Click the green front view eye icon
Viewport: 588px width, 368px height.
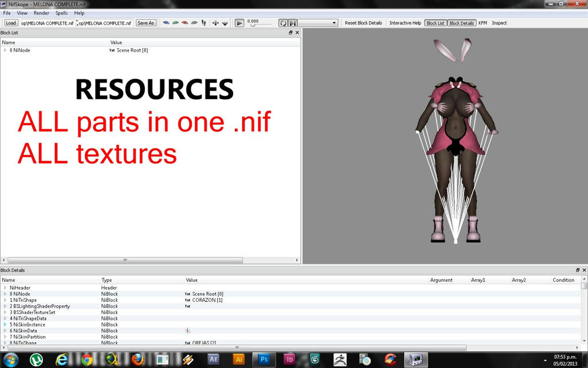176,23
